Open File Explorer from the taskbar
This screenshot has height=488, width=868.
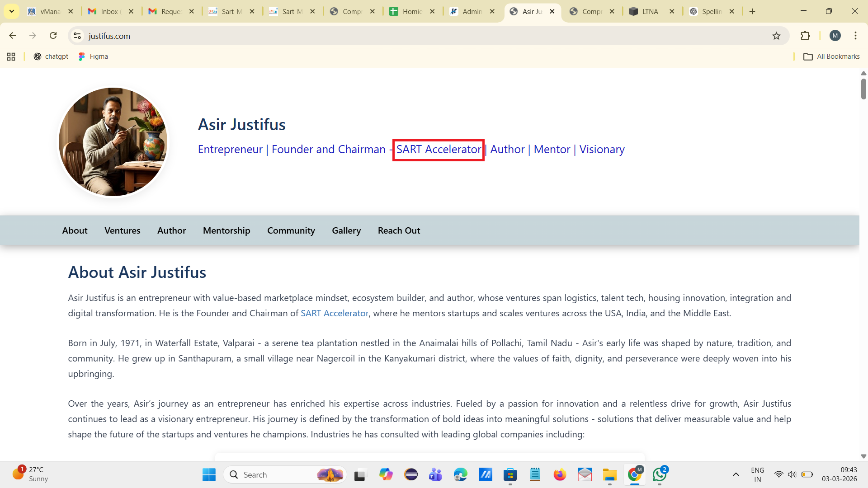(609, 475)
